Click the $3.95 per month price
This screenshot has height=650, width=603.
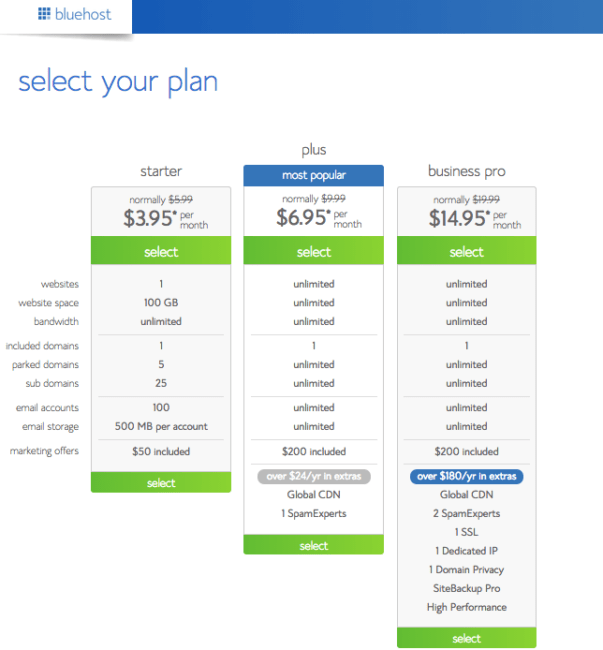160,219
